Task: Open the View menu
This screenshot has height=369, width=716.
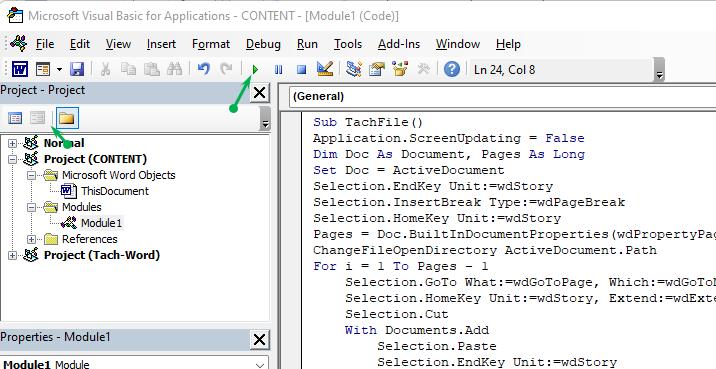Action: pos(118,44)
